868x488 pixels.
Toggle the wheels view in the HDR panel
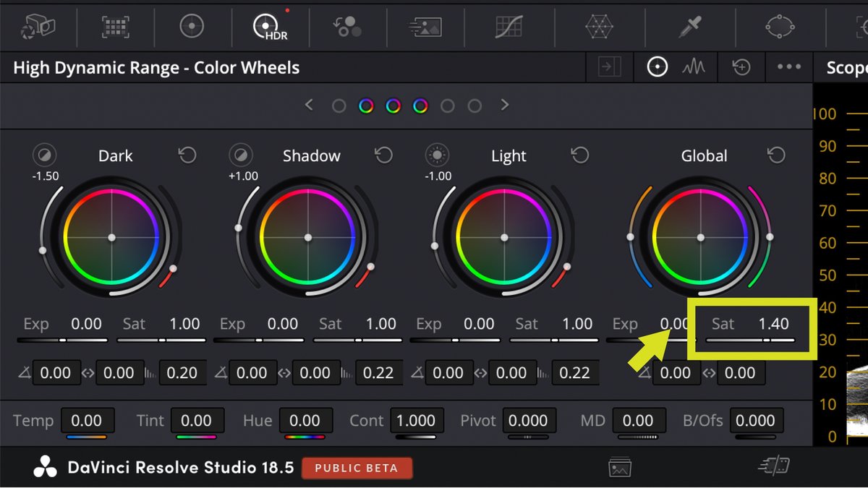[657, 67]
